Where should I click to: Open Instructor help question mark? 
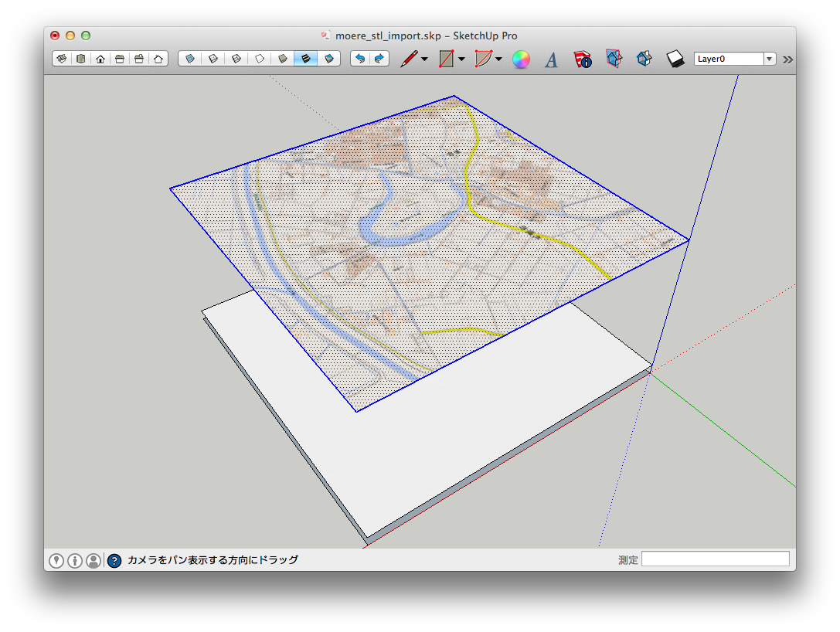114,560
